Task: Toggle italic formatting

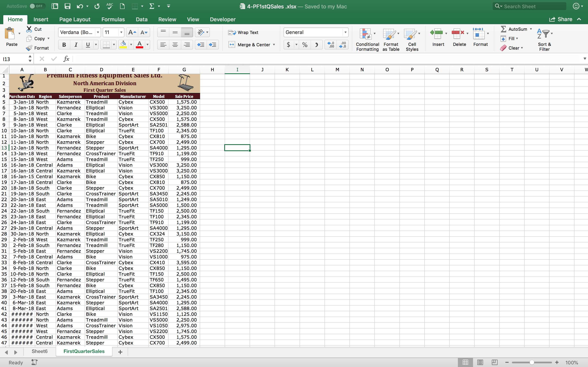Action: click(x=76, y=45)
